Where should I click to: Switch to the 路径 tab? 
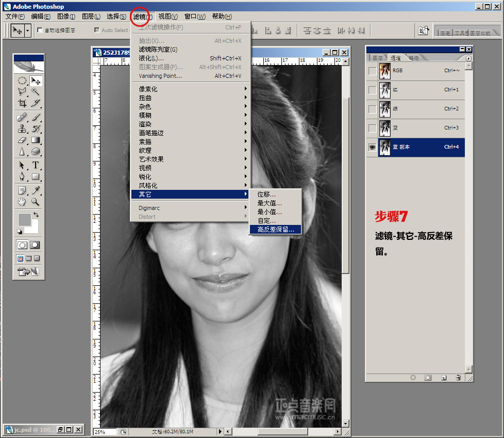[x=413, y=58]
